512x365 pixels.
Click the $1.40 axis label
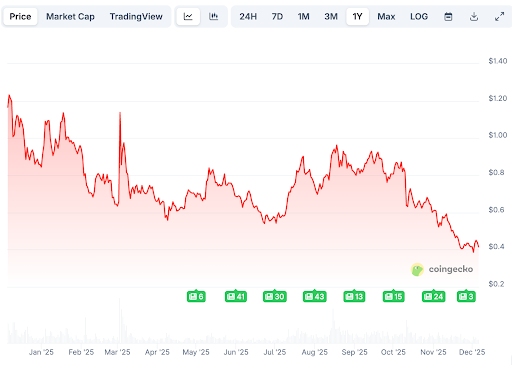pyautogui.click(x=498, y=61)
